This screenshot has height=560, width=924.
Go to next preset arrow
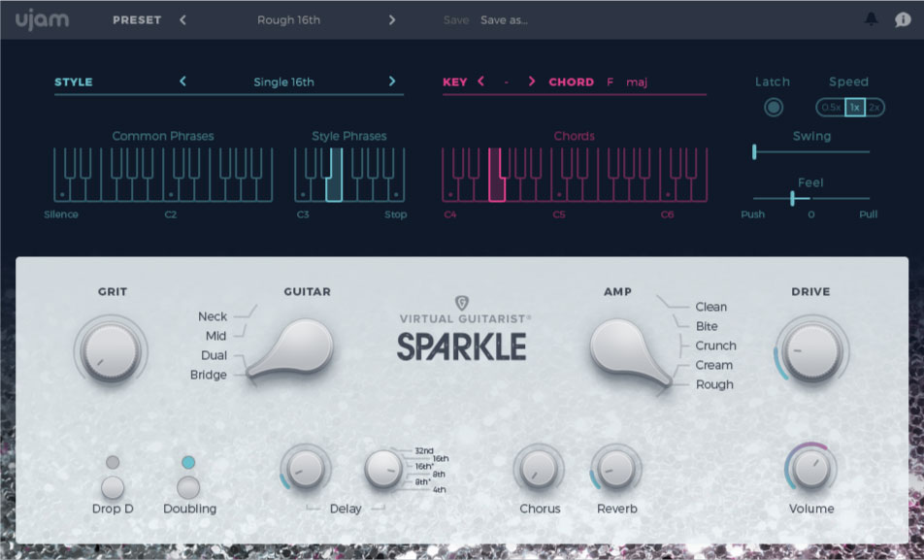click(392, 20)
